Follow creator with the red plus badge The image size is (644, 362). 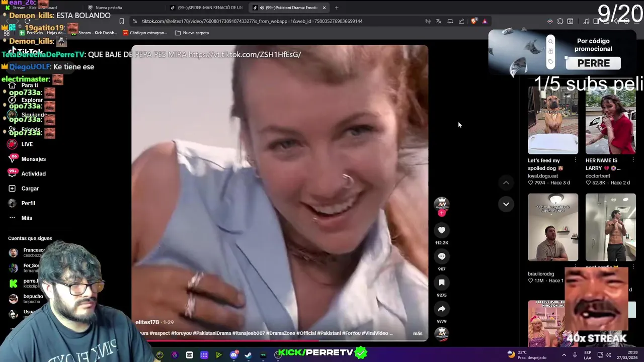point(442,213)
